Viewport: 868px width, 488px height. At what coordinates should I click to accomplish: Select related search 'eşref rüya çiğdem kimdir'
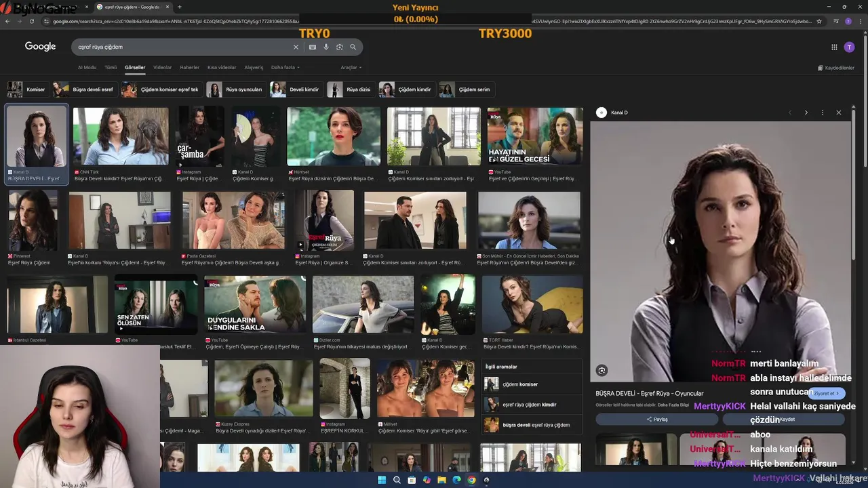click(532, 405)
